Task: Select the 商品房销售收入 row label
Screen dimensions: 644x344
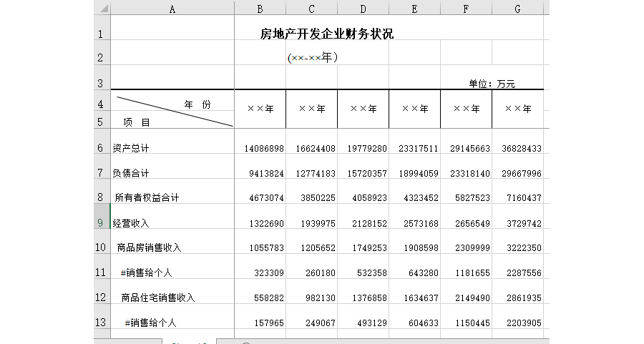Action: 149,247
